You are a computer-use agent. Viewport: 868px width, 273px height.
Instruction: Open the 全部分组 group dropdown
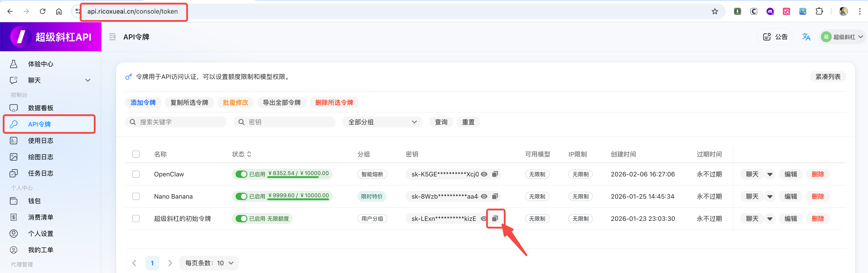pyautogui.click(x=382, y=122)
